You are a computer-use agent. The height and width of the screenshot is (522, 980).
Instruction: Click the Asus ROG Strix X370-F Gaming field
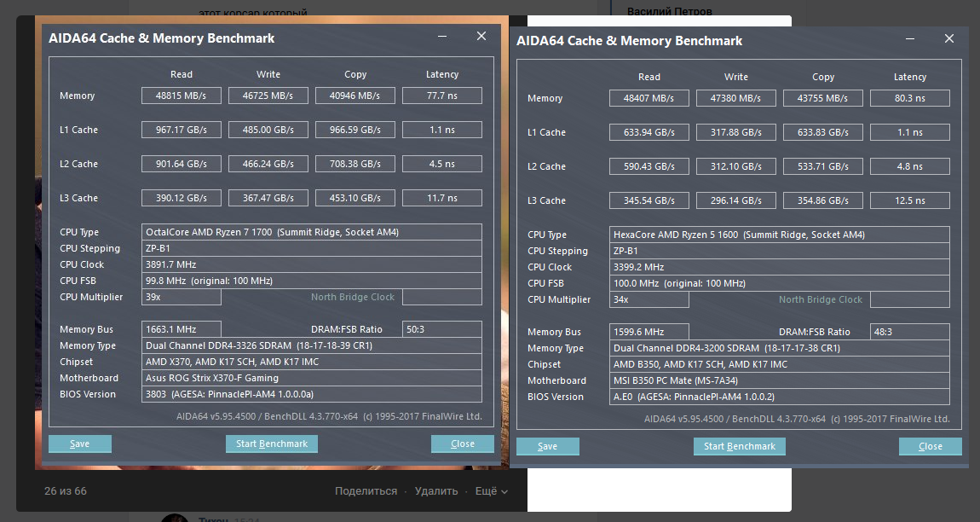pos(312,378)
